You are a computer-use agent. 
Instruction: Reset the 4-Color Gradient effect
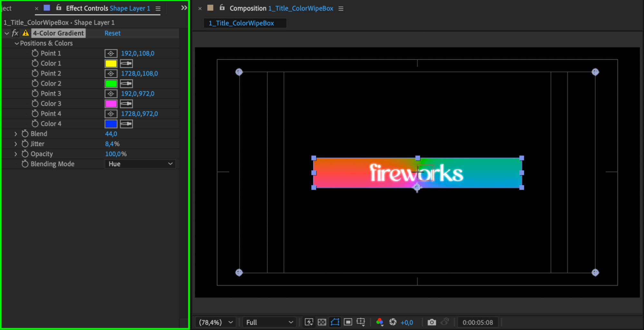pyautogui.click(x=112, y=33)
